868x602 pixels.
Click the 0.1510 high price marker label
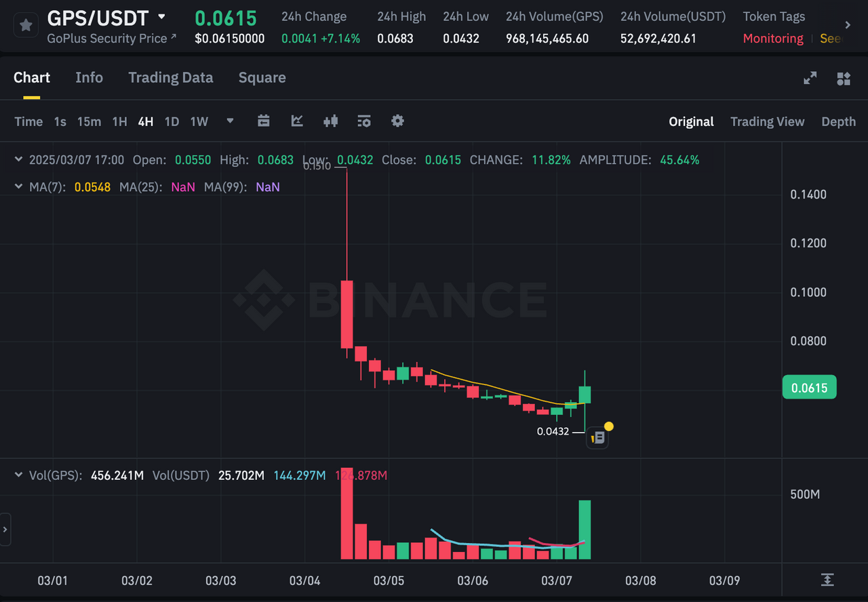(x=316, y=165)
